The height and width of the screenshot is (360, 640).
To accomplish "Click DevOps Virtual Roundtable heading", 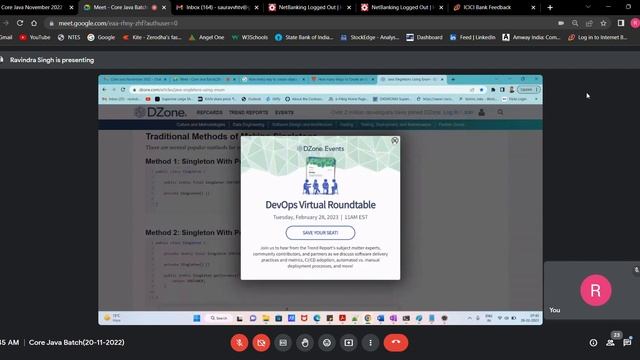I will pos(320,204).
